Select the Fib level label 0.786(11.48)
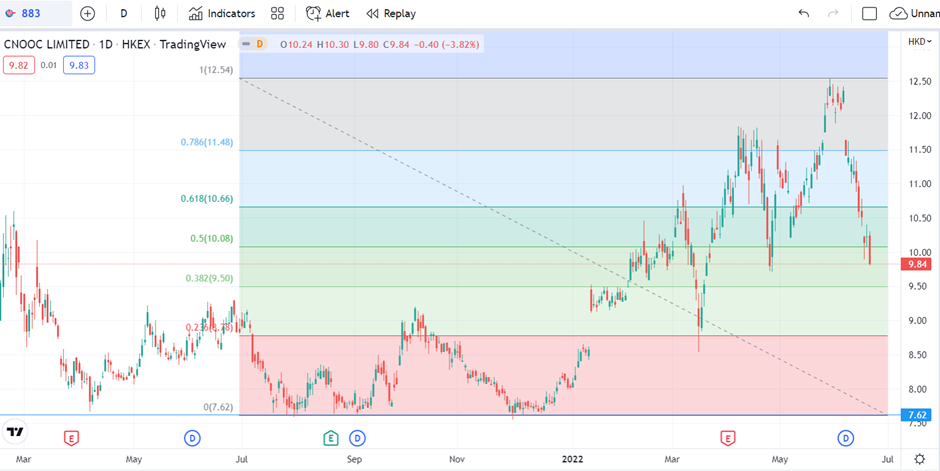 tap(207, 142)
